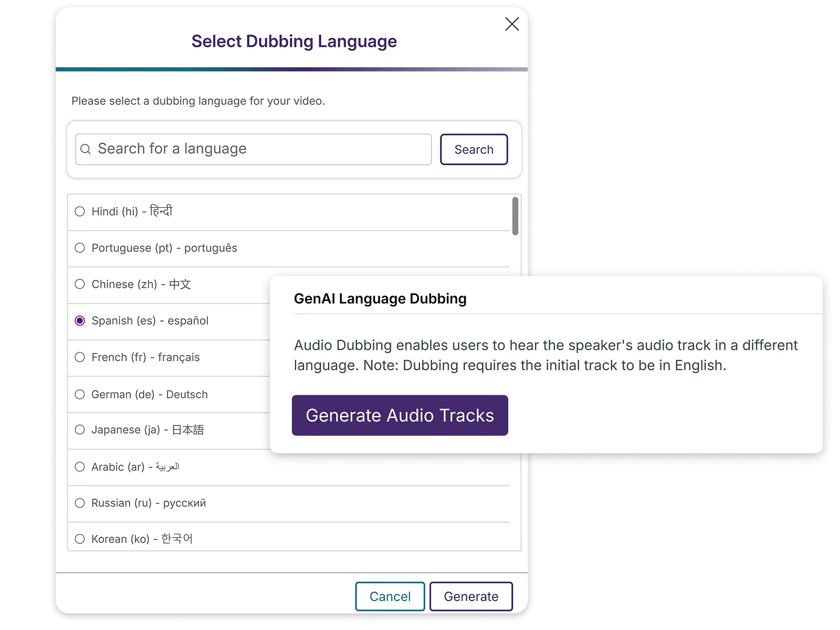The height and width of the screenshot is (630, 840).
Task: Click Generate to confirm language
Action: 471,596
